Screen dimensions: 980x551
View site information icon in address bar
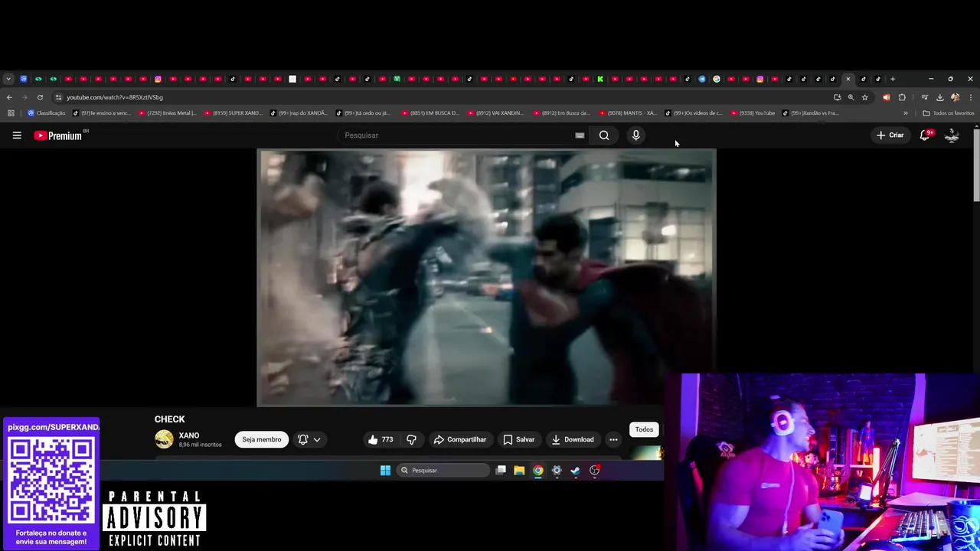coord(58,97)
